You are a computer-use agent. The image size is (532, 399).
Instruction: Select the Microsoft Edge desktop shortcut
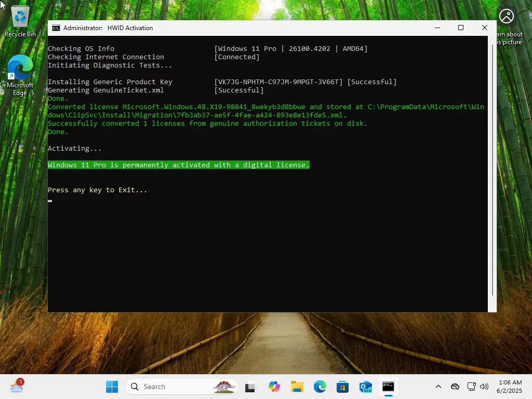[20, 75]
